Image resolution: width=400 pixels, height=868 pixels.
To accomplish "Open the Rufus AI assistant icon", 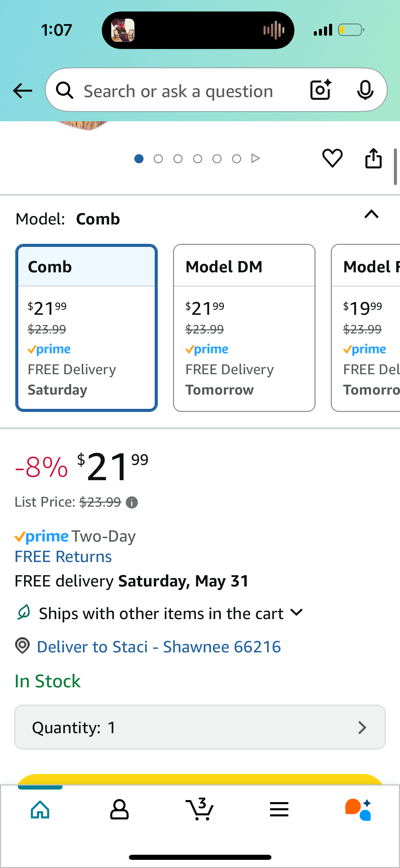I will point(358,810).
